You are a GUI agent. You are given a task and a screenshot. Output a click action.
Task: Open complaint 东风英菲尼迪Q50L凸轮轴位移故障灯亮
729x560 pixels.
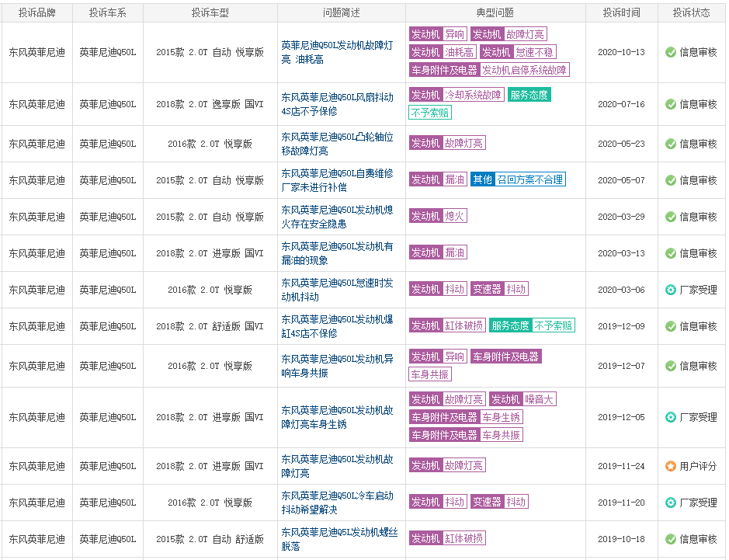pos(339,144)
